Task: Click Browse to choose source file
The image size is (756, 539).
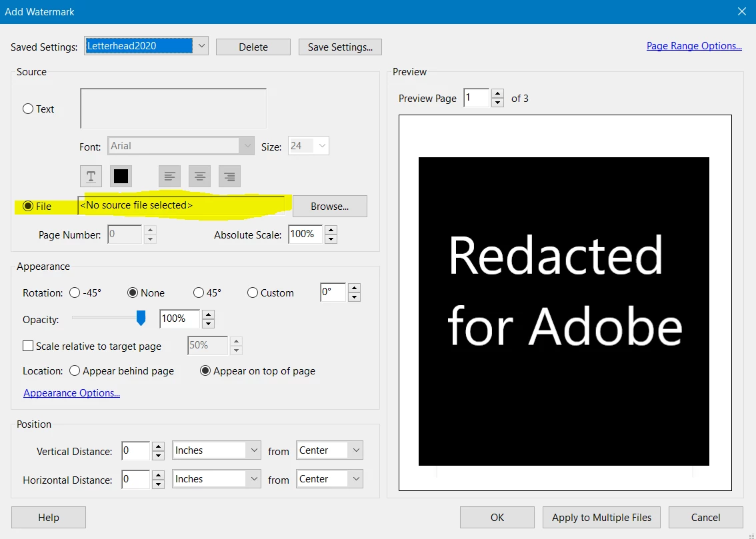Action: 330,206
